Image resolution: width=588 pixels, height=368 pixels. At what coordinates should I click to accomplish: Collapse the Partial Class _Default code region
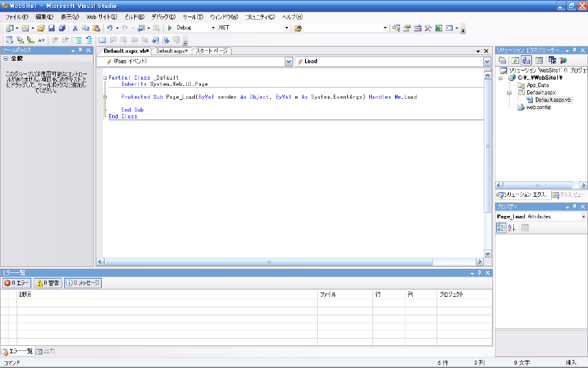[x=105, y=78]
